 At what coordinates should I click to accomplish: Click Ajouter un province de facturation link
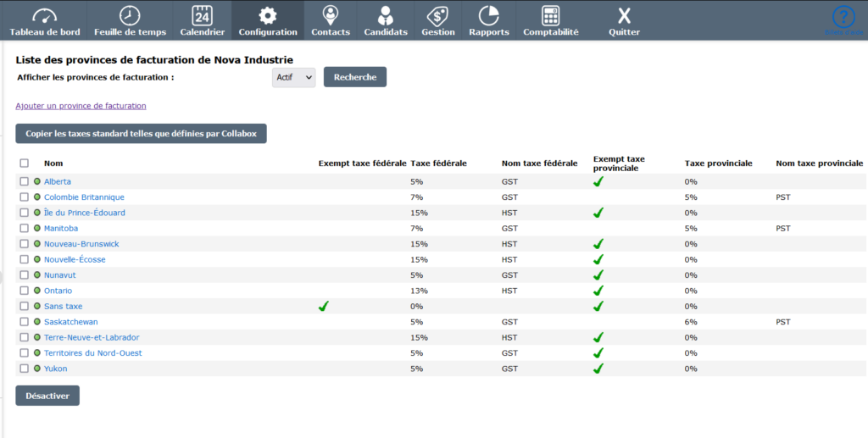[81, 106]
